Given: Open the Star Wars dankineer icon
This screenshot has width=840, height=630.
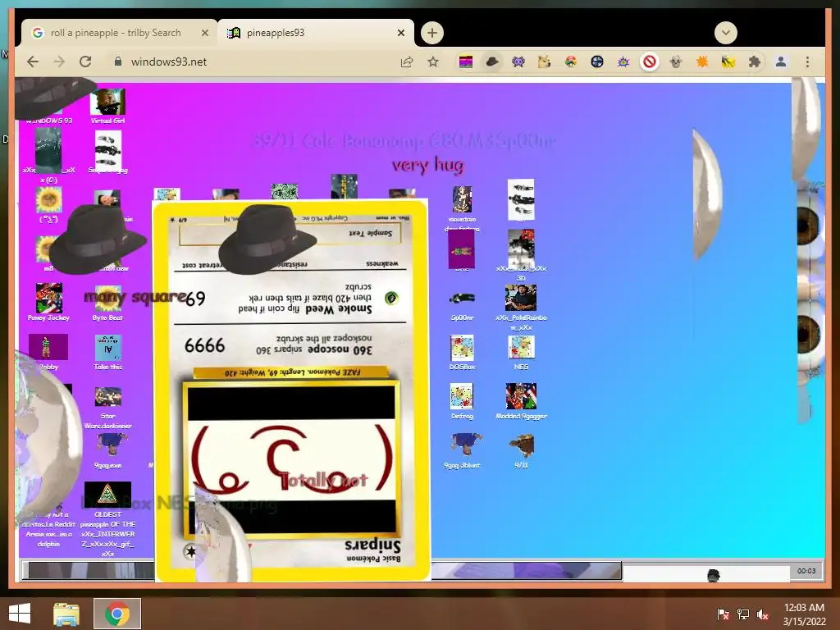Looking at the screenshot, I should click(107, 407).
